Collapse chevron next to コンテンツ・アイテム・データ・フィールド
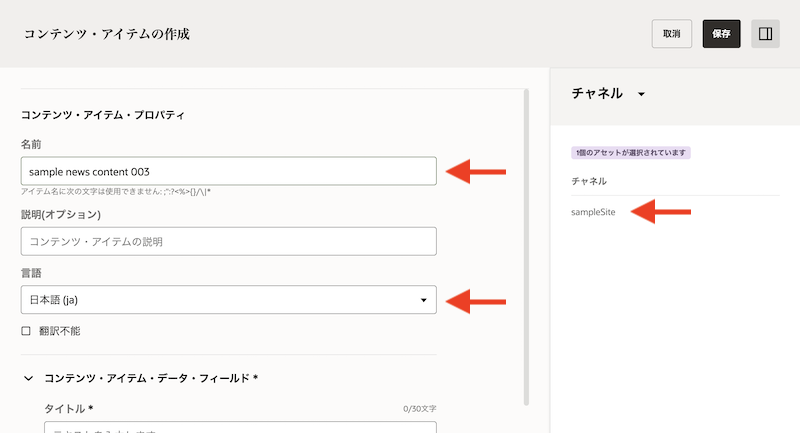Image resolution: width=800 pixels, height=433 pixels. point(27,378)
